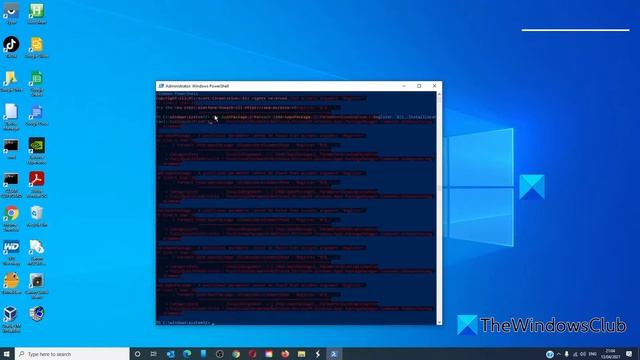Screen dimensions: 640x360
Task: Click the PowerShell vertical scrollbar track
Action: click(439, 208)
